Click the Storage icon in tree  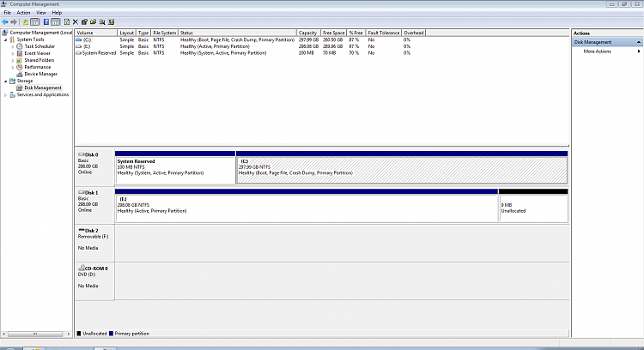[12, 81]
